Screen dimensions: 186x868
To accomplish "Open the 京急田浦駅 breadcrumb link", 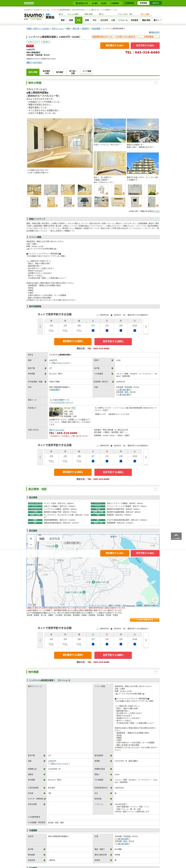I will (96, 29).
